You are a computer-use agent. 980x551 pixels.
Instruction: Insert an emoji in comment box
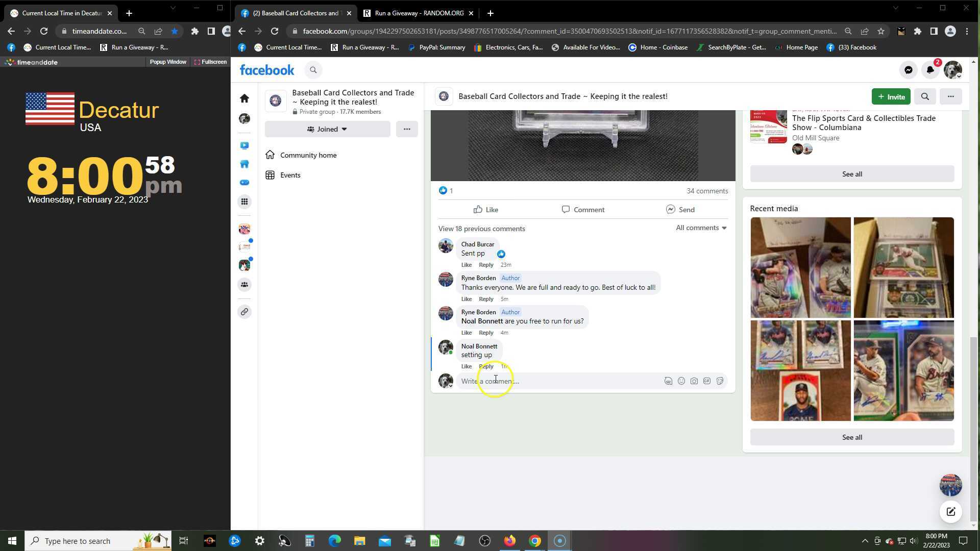coord(681,381)
